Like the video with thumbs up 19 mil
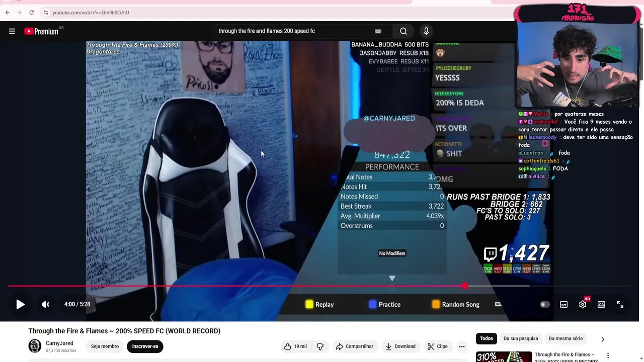Screen dimensions: 644x362 [295, 346]
